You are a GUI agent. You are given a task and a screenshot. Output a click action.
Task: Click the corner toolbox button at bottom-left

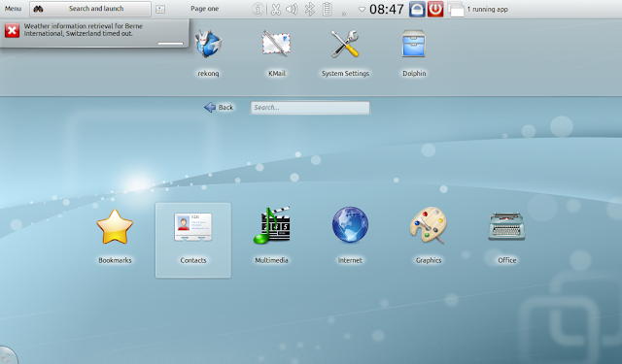tap(7, 356)
